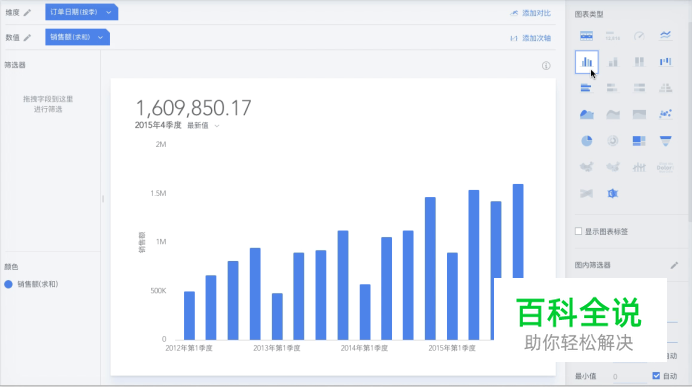Click the 2013年第1季度 axis label
Viewport: 692px width, 387px height.
point(276,348)
